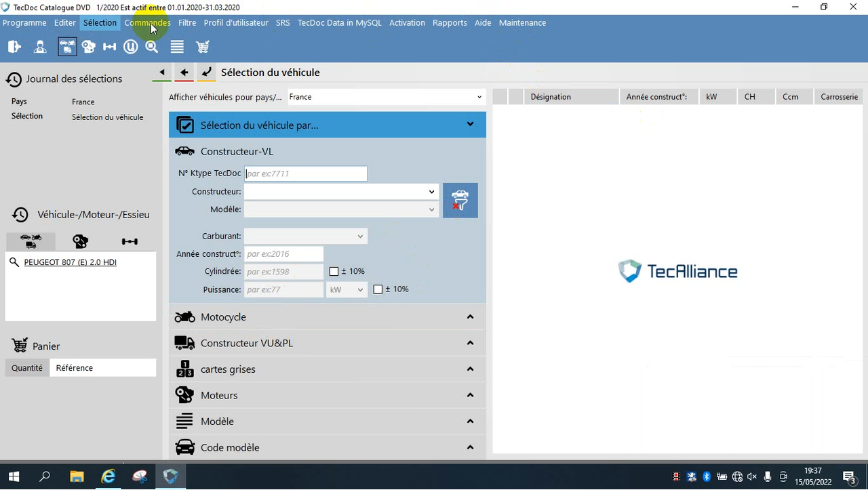Expand the Constructeur VU&PL section
Screen dimensions: 868x490
pyautogui.click(x=328, y=343)
